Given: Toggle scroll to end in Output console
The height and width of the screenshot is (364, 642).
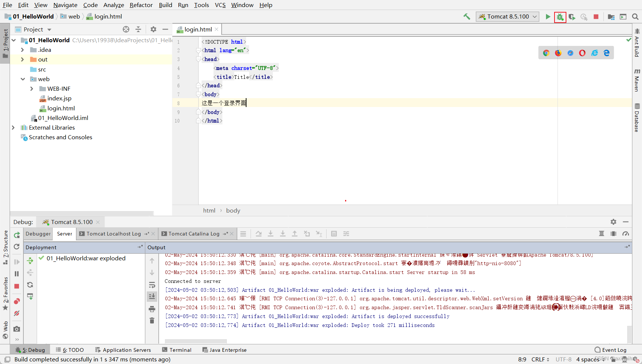Looking at the screenshot, I should tap(152, 296).
